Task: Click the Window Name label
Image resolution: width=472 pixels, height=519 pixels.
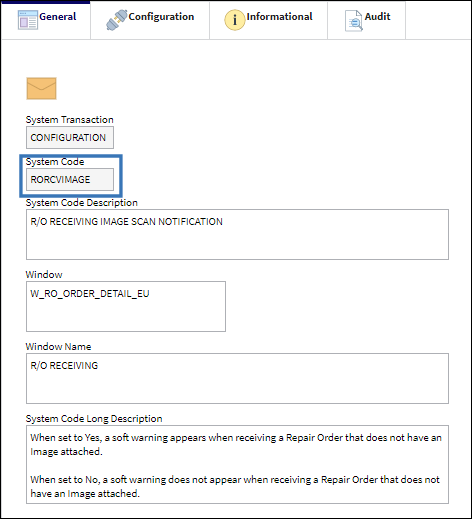Action: pyautogui.click(x=58, y=347)
